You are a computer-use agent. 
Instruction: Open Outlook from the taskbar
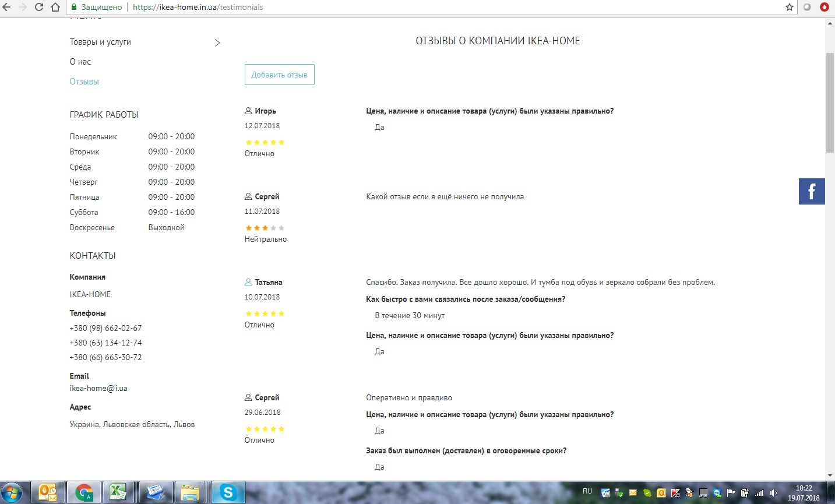[x=47, y=492]
